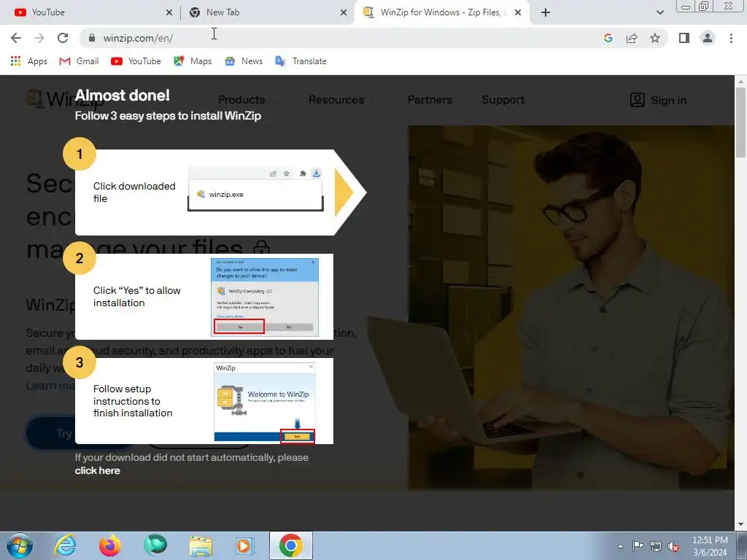Screen dimensions: 747x560
Task: Click 'Follow setup instructions' step text
Action: pos(133,401)
